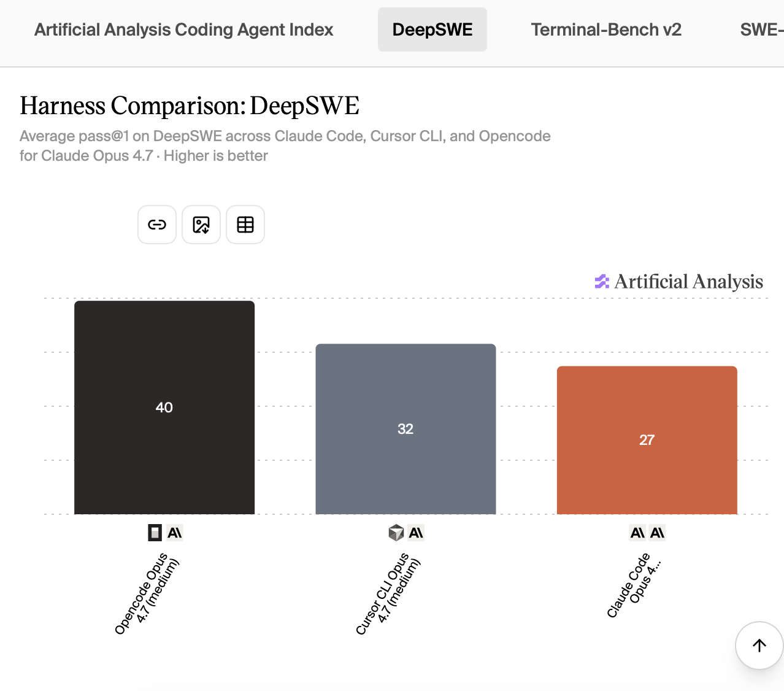Screen dimensions: 784x691
Task: Open the Terminal-Bench v2 tab
Action: coord(606,29)
